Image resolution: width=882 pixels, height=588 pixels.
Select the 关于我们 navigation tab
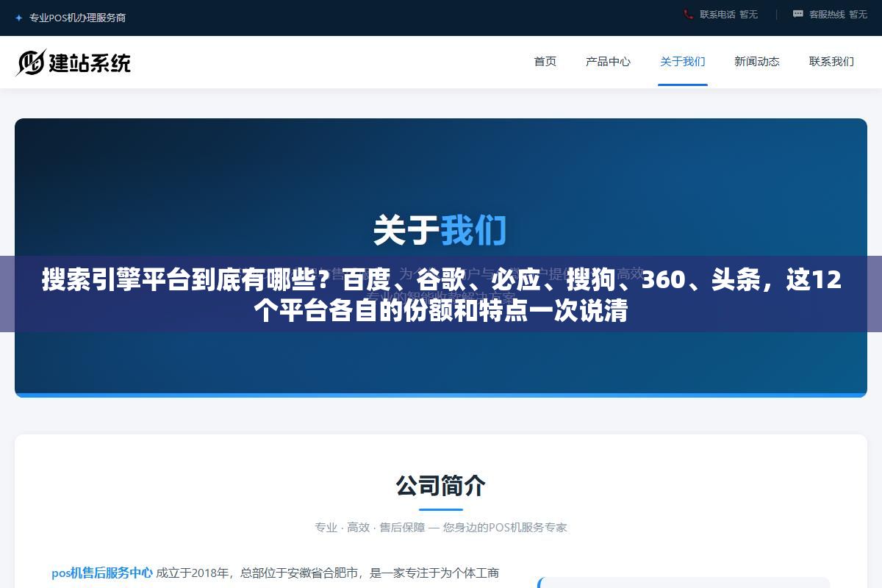[682, 62]
